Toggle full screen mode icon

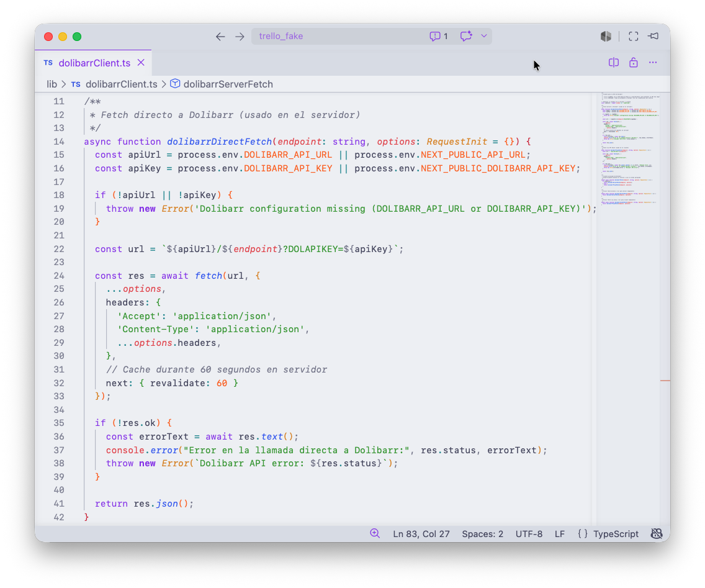tap(634, 37)
